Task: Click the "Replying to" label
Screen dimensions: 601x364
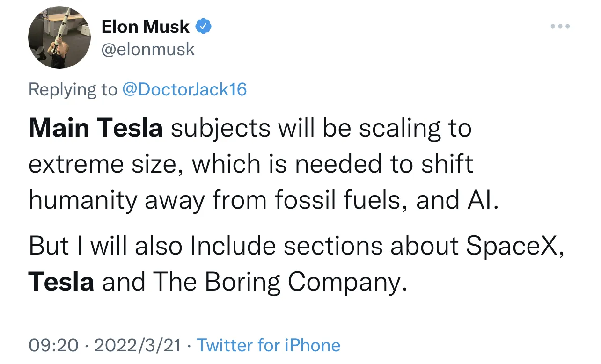Action: pos(73,89)
